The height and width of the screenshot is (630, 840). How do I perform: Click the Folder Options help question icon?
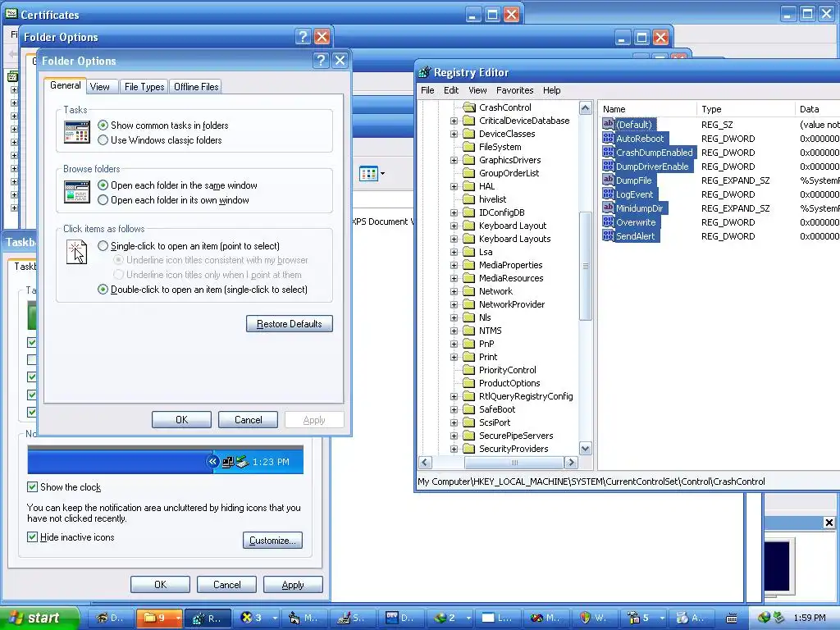coord(321,60)
